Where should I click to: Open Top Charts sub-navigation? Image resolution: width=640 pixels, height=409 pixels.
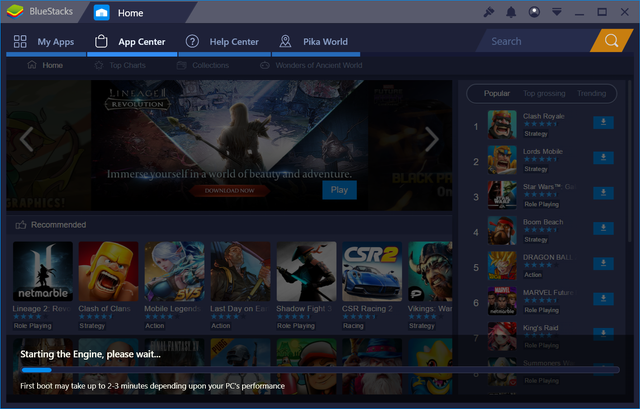point(120,65)
